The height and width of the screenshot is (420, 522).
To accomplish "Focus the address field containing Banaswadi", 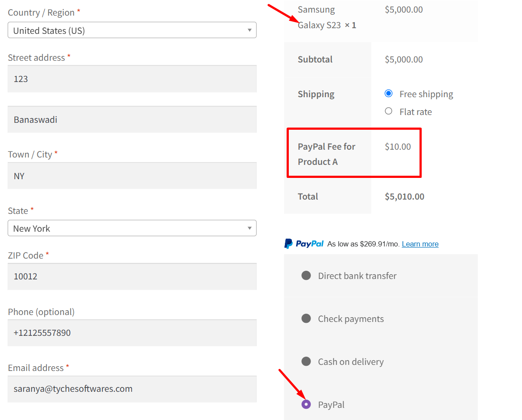I will click(132, 120).
